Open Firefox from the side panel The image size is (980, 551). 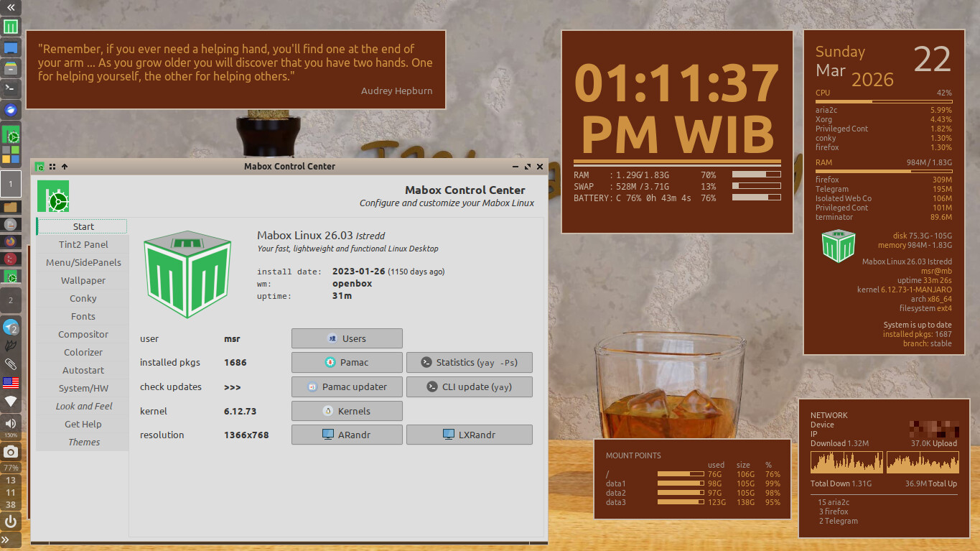click(11, 241)
